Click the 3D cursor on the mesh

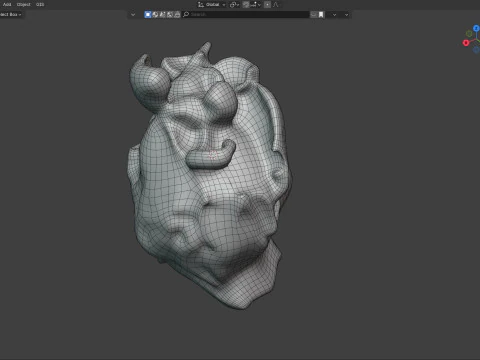pos(213,155)
